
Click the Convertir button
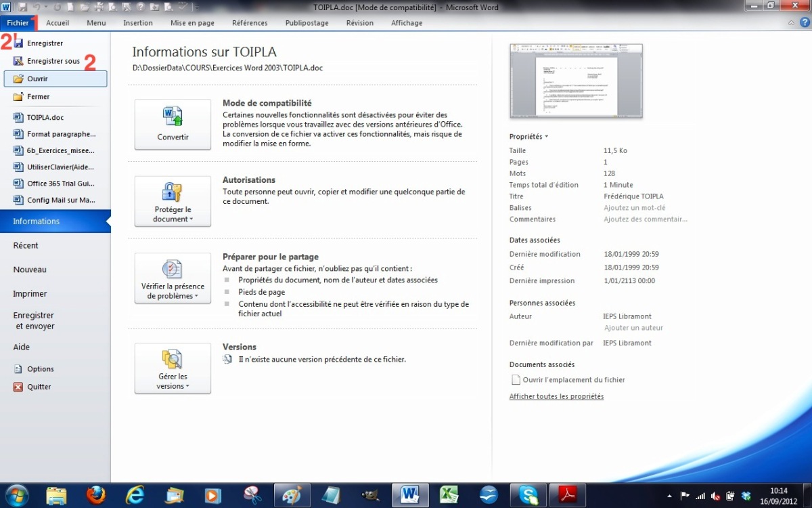173,125
